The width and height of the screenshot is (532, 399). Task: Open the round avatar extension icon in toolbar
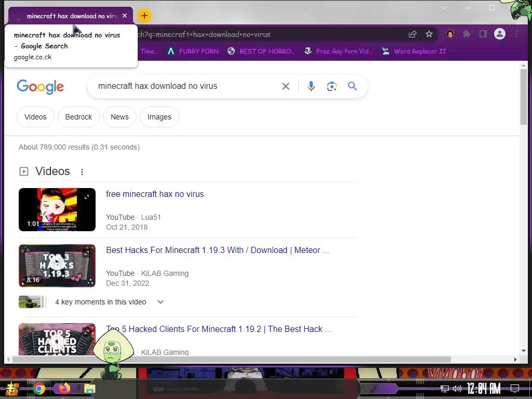(x=450, y=34)
